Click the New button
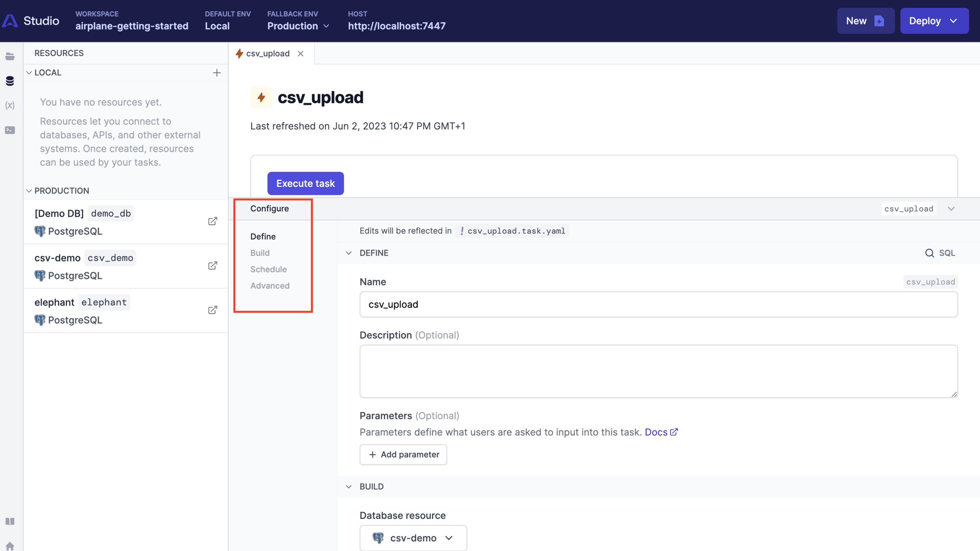The height and width of the screenshot is (551, 980). (x=866, y=21)
